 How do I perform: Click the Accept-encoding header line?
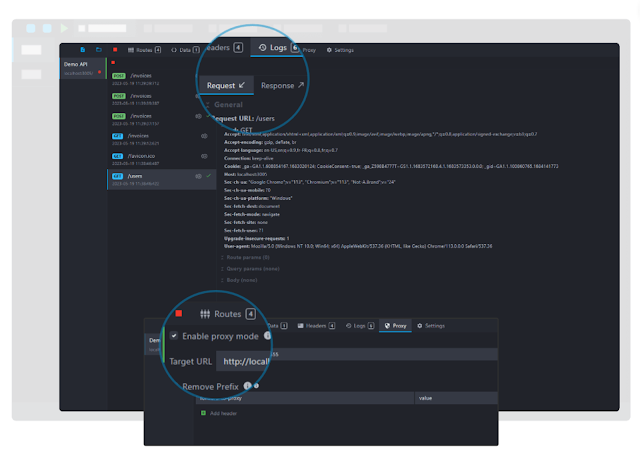(x=260, y=142)
